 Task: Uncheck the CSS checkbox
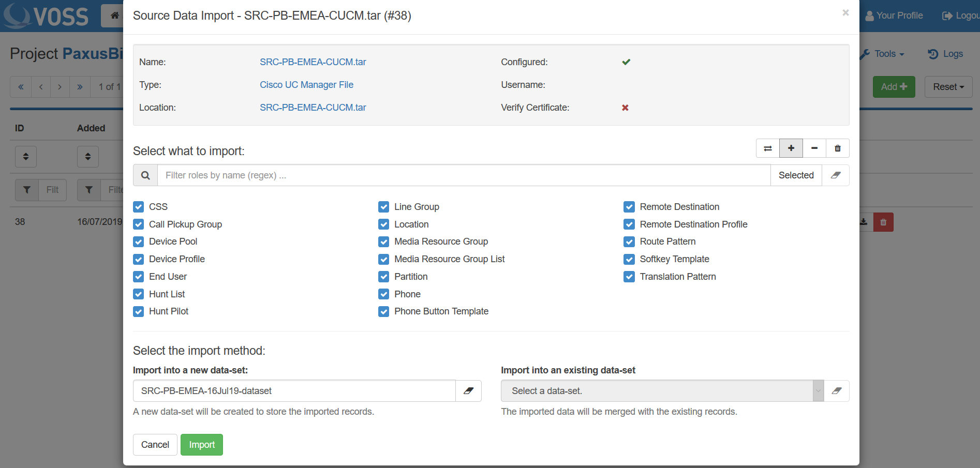pyautogui.click(x=139, y=207)
